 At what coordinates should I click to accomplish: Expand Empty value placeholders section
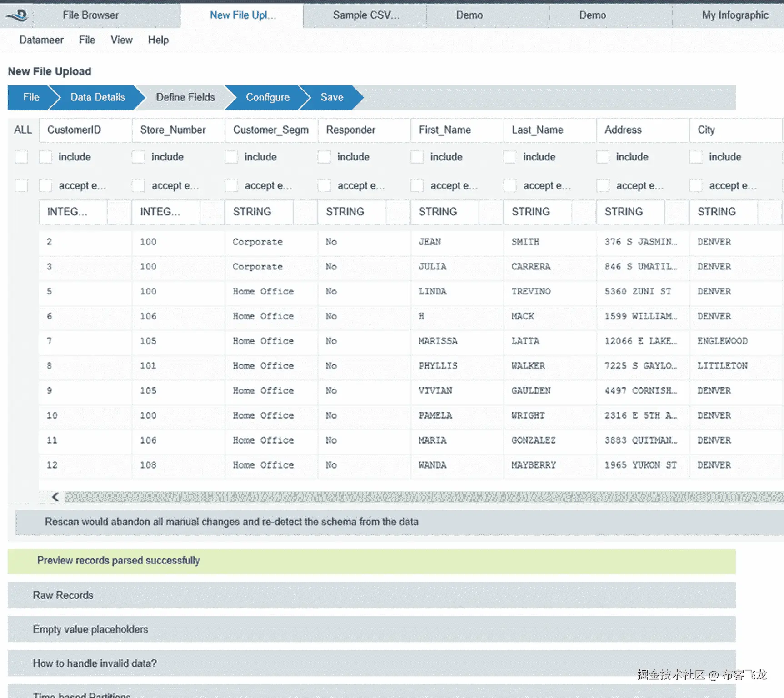(371, 629)
